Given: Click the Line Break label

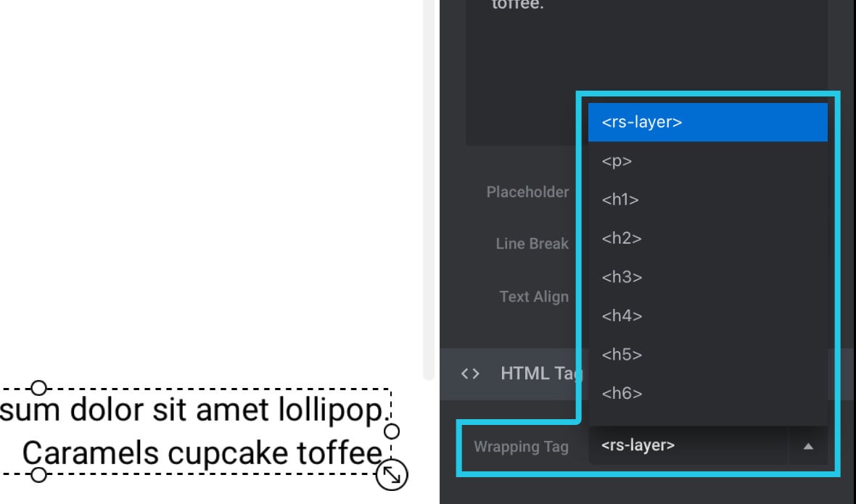Looking at the screenshot, I should coord(532,243).
